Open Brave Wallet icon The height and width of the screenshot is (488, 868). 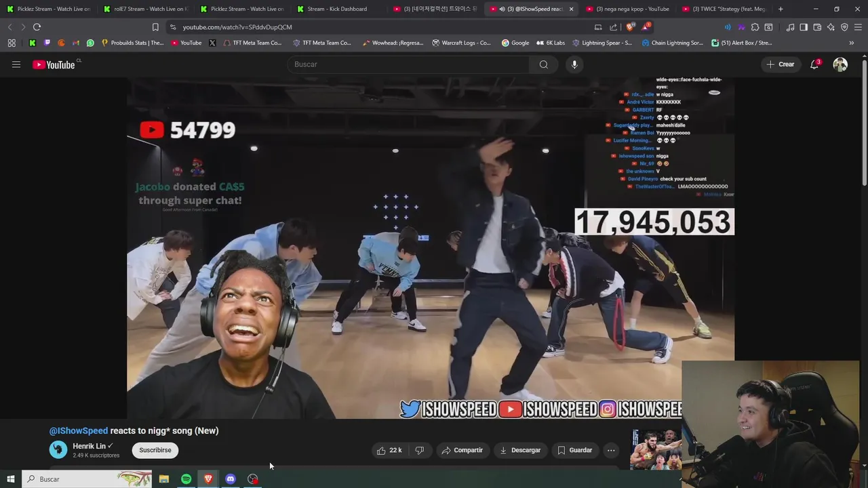[x=817, y=27]
